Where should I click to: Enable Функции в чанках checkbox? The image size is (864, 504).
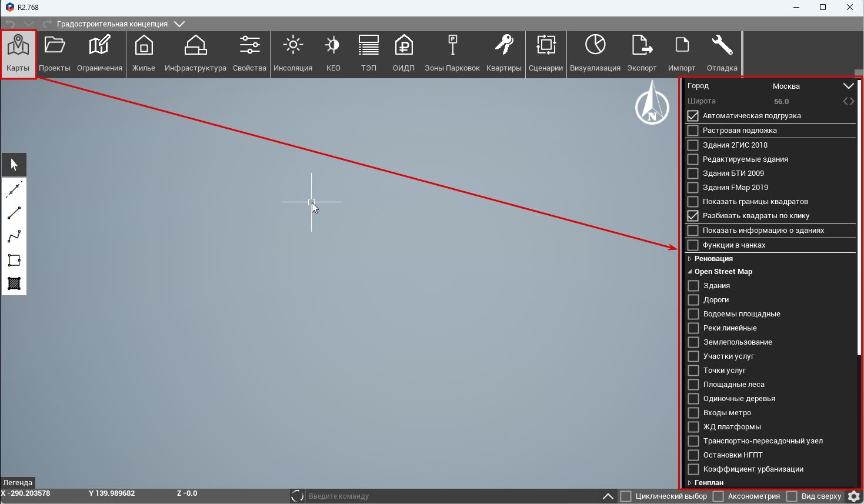click(693, 245)
